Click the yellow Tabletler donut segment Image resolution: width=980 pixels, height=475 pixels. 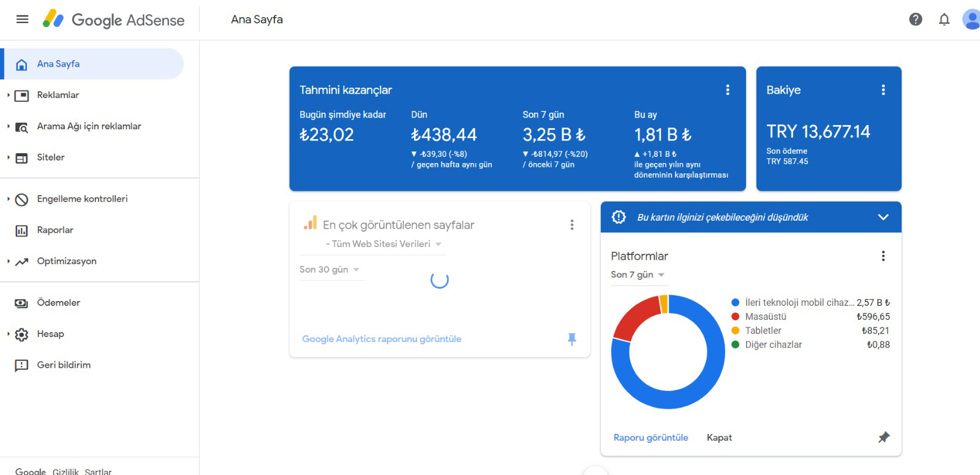pyautogui.click(x=663, y=304)
